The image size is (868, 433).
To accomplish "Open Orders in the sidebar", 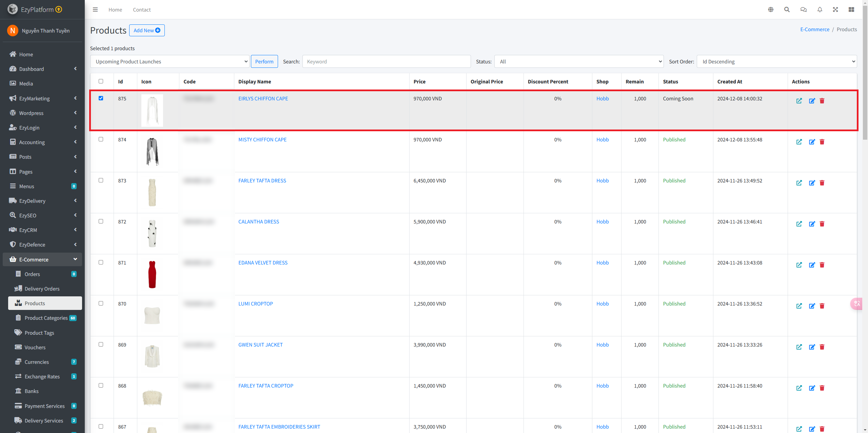I will (x=45, y=274).
